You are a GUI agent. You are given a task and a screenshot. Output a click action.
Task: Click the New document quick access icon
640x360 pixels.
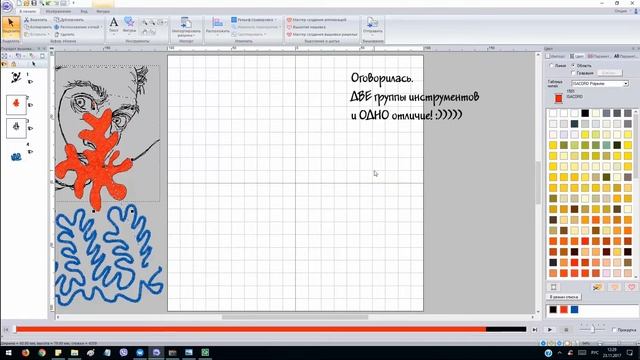click(19, 3)
